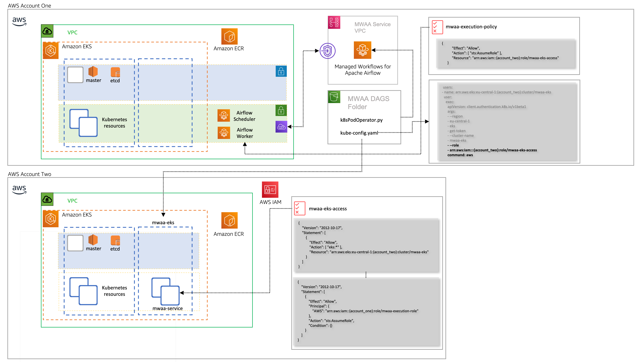Viewport: 644px width, 362px height.
Task: Click the mwaa-eks-access checklist icon
Action: pos(300,208)
